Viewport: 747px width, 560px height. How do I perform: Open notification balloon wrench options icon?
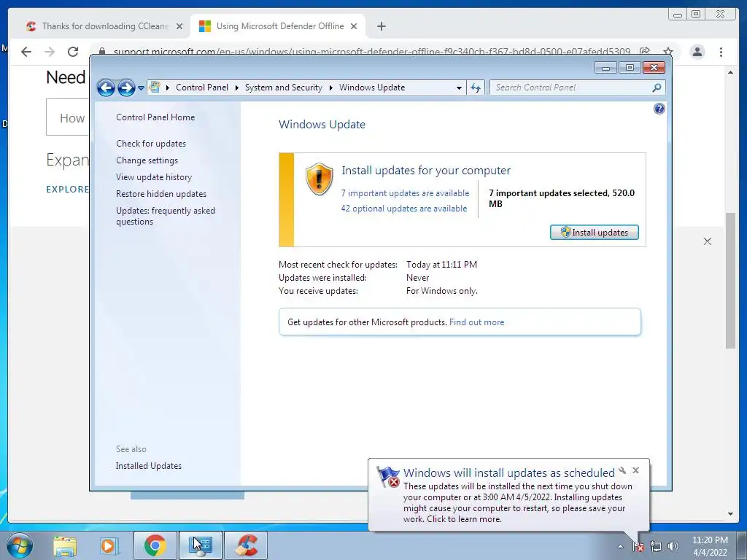click(x=622, y=470)
